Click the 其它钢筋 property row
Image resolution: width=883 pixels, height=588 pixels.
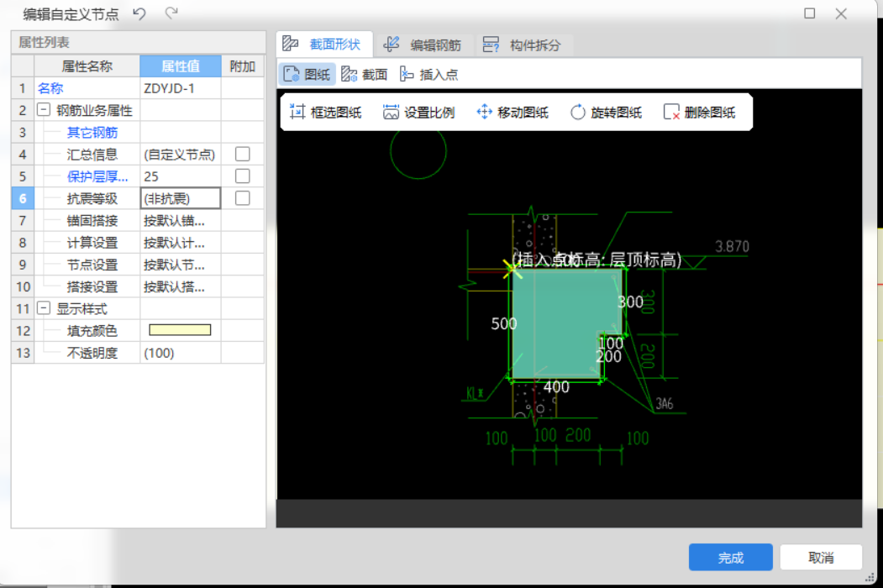(138, 133)
